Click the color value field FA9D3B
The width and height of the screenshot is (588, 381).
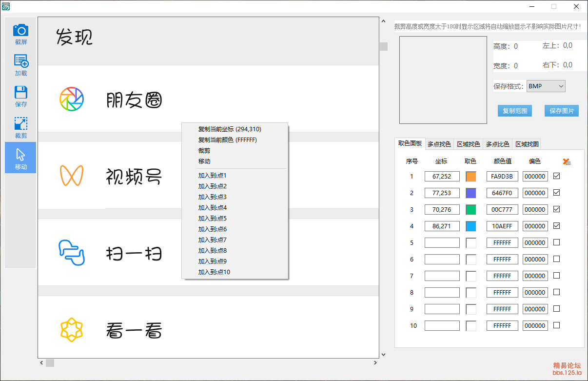point(502,177)
